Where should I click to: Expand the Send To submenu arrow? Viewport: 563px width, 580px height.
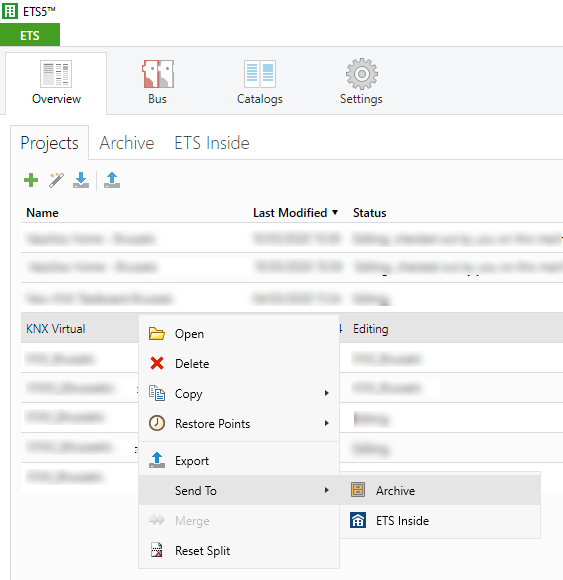point(327,490)
